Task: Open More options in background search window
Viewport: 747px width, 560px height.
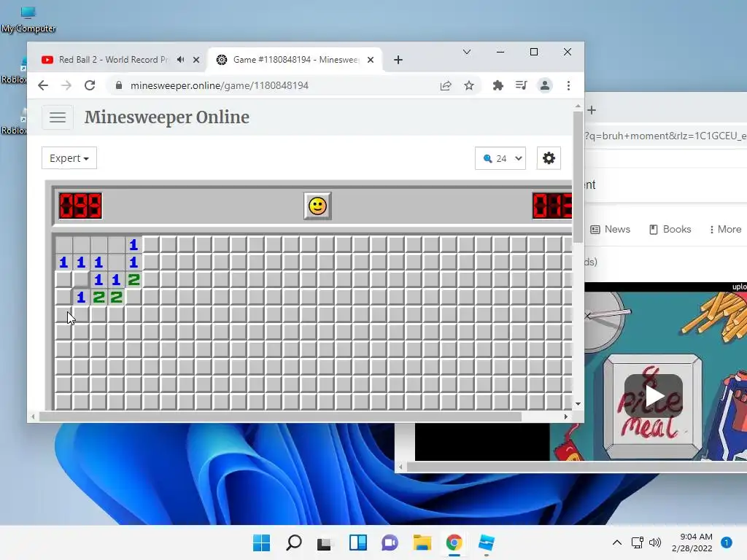Action: [x=725, y=229]
